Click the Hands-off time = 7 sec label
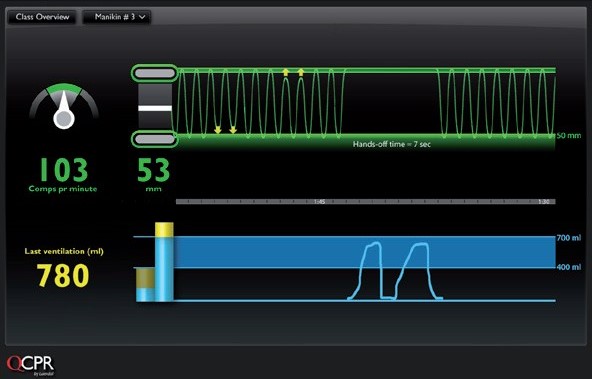 pos(392,144)
